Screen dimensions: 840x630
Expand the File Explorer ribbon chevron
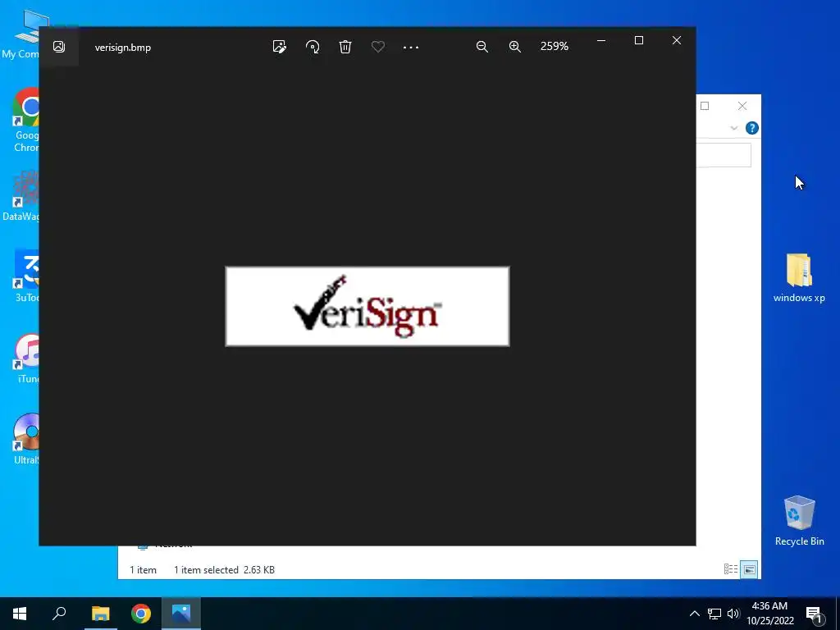734,128
